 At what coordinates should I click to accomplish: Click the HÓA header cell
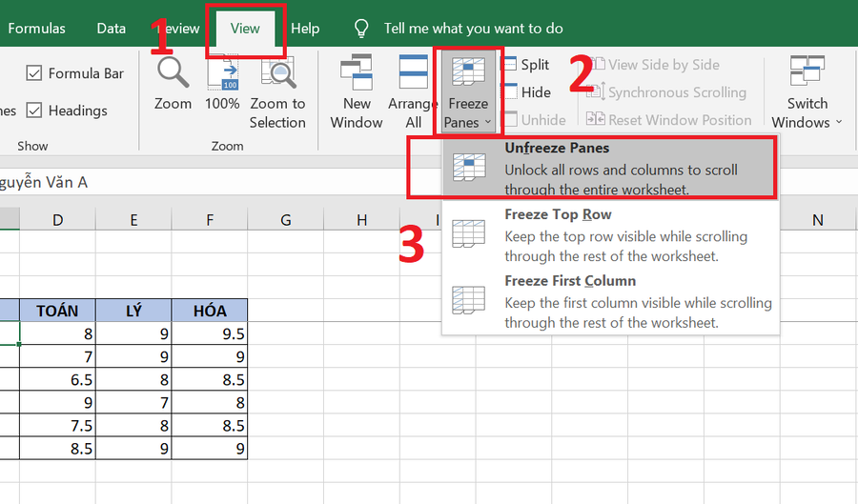[x=210, y=311]
